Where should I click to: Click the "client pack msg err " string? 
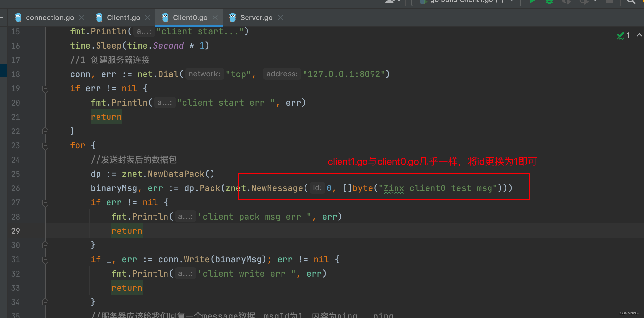tap(254, 217)
